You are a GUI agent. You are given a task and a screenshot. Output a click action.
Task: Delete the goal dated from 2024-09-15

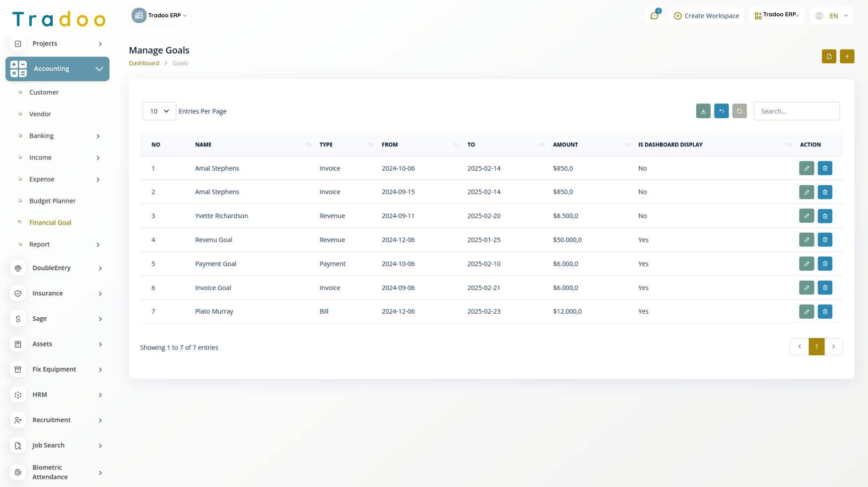click(825, 192)
